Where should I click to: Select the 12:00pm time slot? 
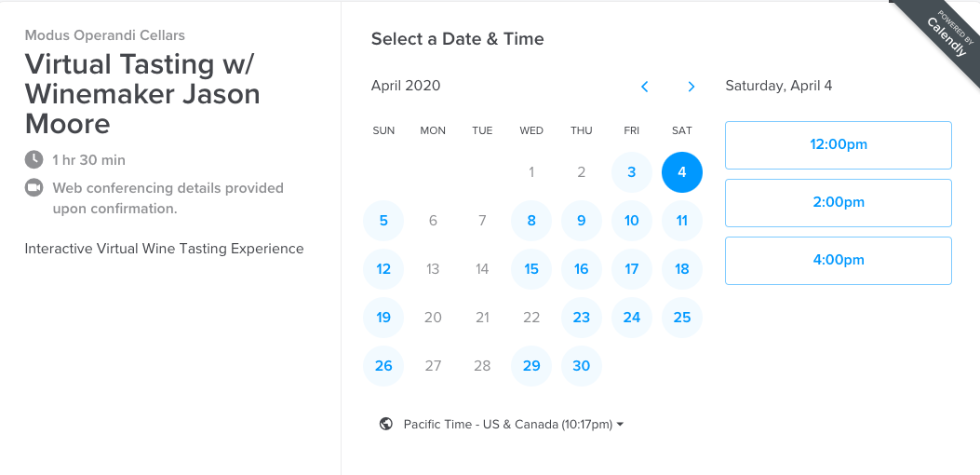click(x=839, y=144)
